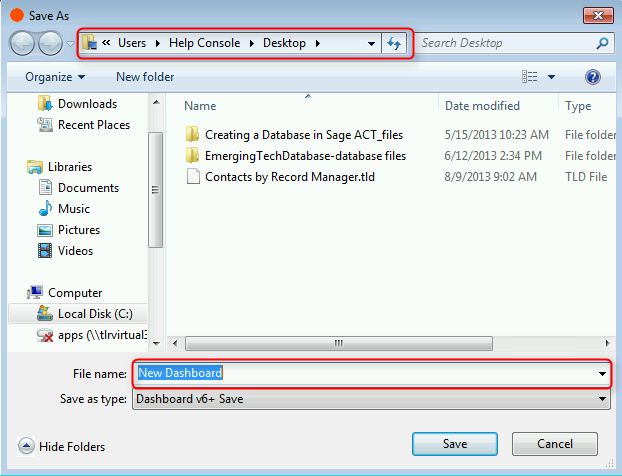
Task: Click the Contacts by Record Manager file icon
Action: 193,177
